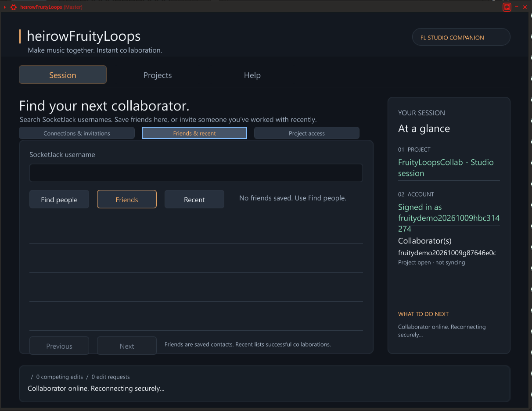Select the Project access sub-tab
The height and width of the screenshot is (411, 532).
click(x=307, y=133)
